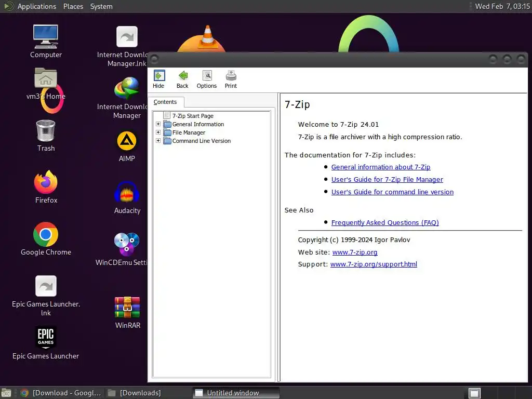Open the Trash desktop icon
Image resolution: width=532 pixels, height=399 pixels.
coord(46,136)
